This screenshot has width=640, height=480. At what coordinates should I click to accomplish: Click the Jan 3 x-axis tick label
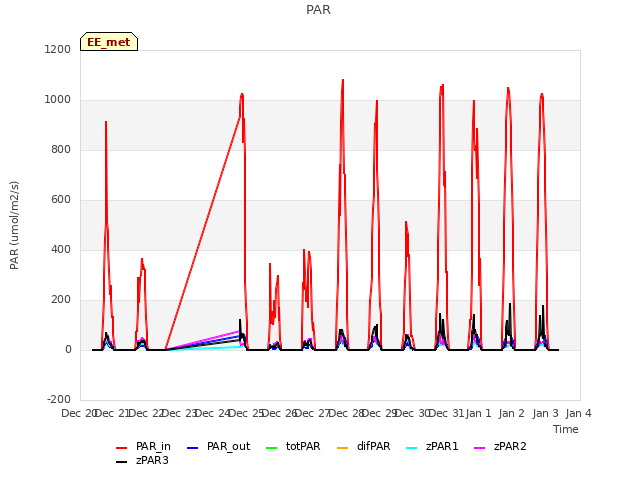click(x=545, y=413)
